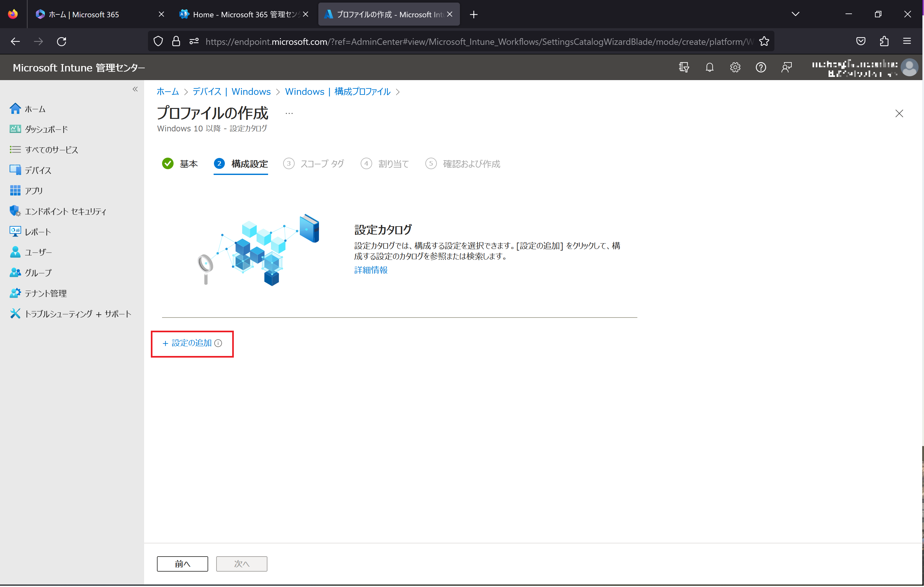
Task: Open ダッシュボード in the sidebar
Action: coord(38,129)
